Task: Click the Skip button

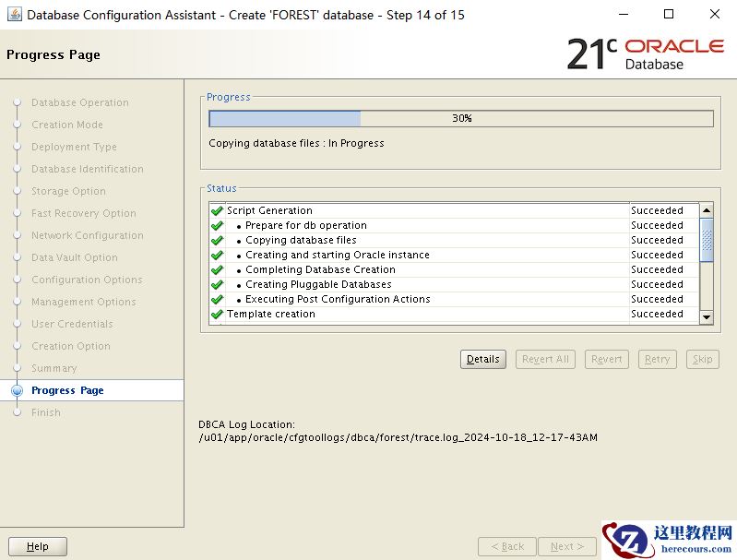Action: pyautogui.click(x=702, y=359)
